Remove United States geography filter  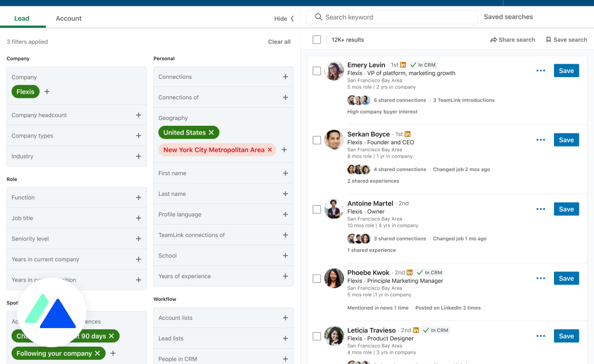[x=211, y=132]
